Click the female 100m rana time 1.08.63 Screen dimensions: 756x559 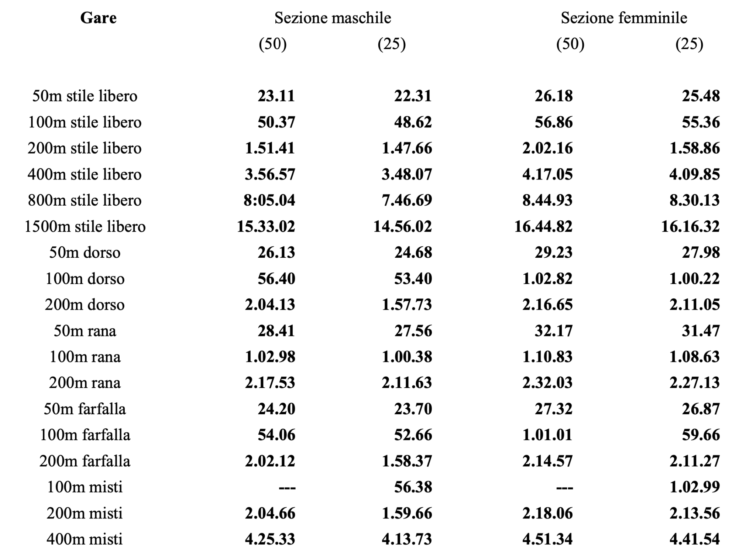[x=695, y=357]
